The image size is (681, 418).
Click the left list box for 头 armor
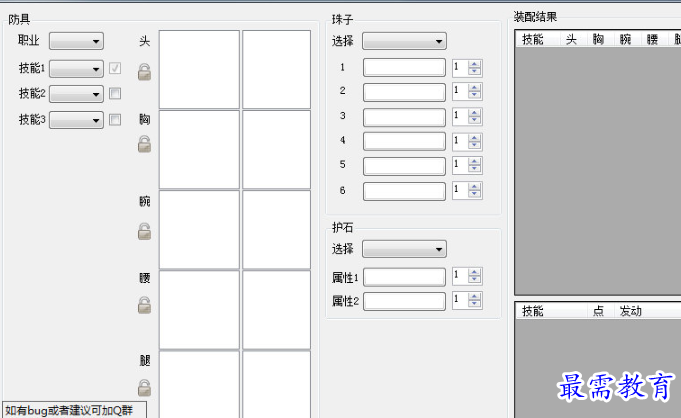point(199,69)
